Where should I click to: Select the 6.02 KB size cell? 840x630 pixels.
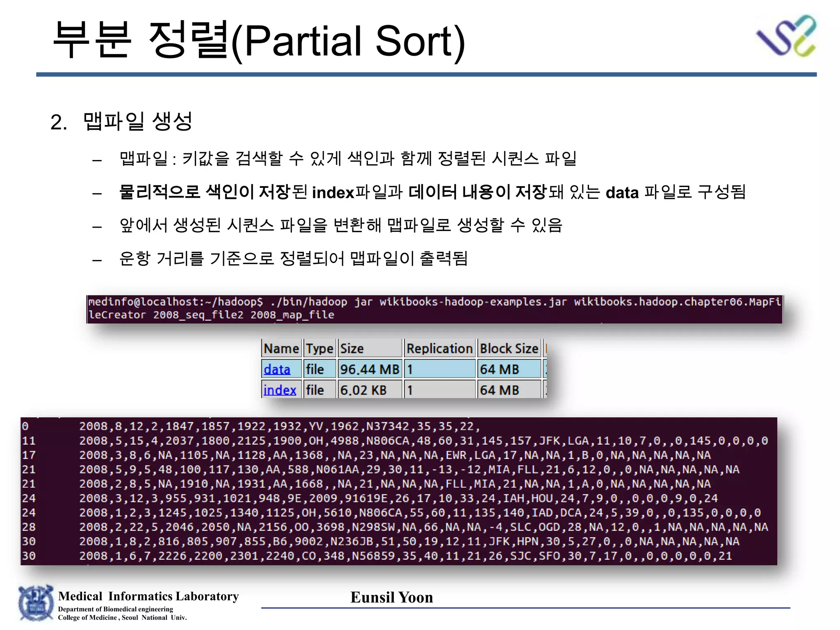(x=370, y=390)
